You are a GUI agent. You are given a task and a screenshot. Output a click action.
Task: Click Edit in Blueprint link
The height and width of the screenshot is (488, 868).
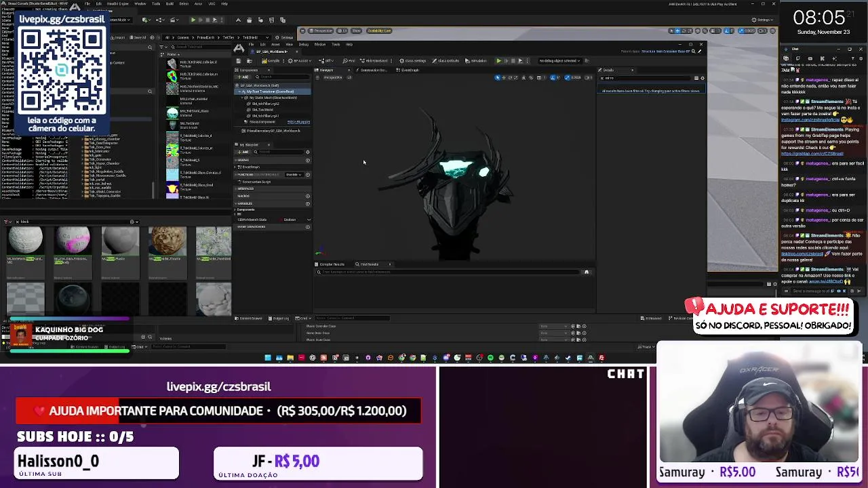pyautogui.click(x=298, y=122)
